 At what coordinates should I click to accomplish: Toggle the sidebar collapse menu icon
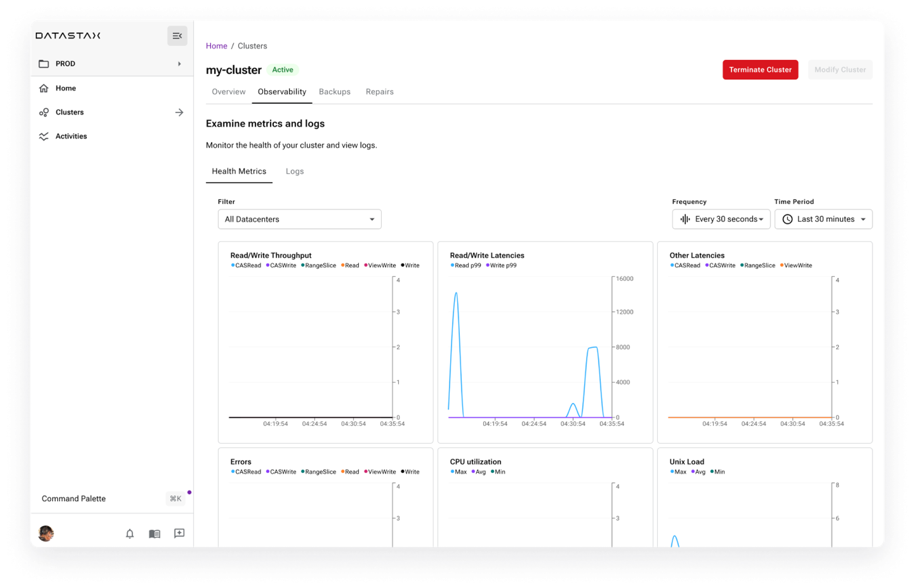pos(177,36)
